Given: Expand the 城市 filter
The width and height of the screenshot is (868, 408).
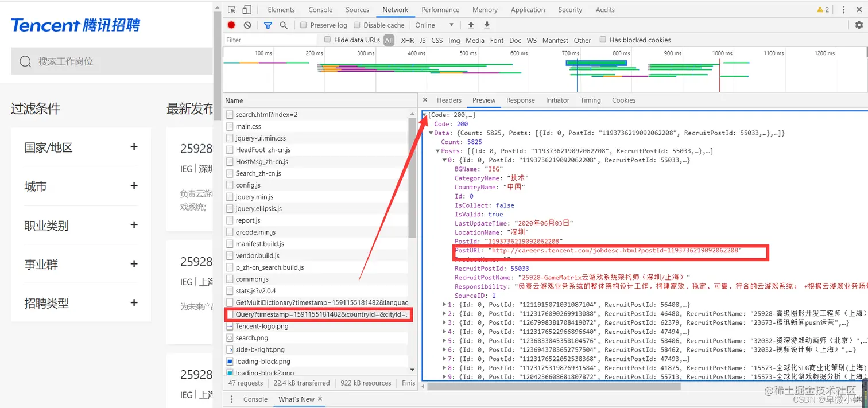Looking at the screenshot, I should (134, 186).
